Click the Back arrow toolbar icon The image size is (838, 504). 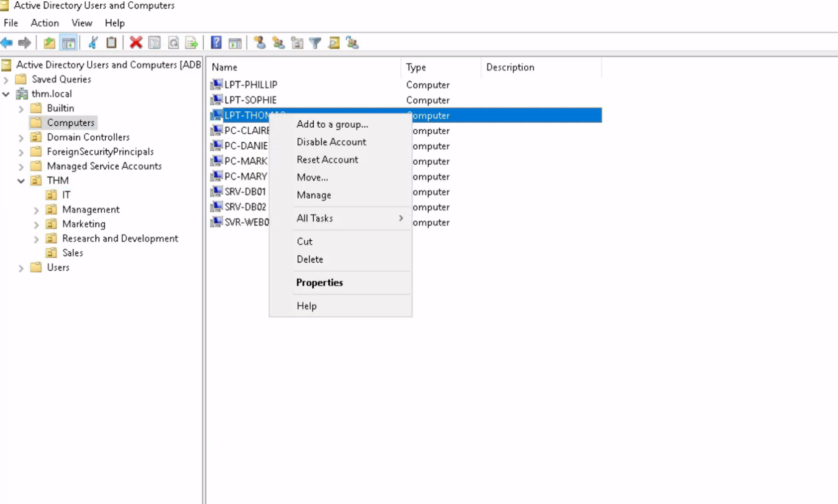pyautogui.click(x=7, y=43)
